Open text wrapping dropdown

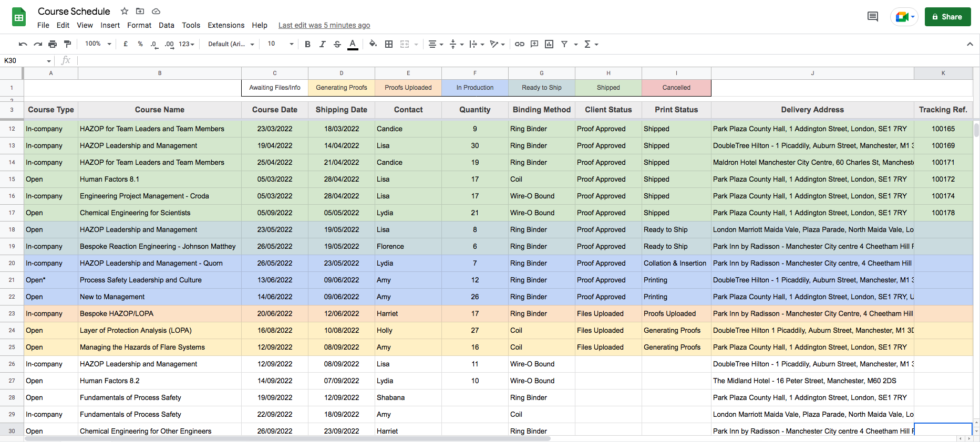pyautogui.click(x=477, y=44)
